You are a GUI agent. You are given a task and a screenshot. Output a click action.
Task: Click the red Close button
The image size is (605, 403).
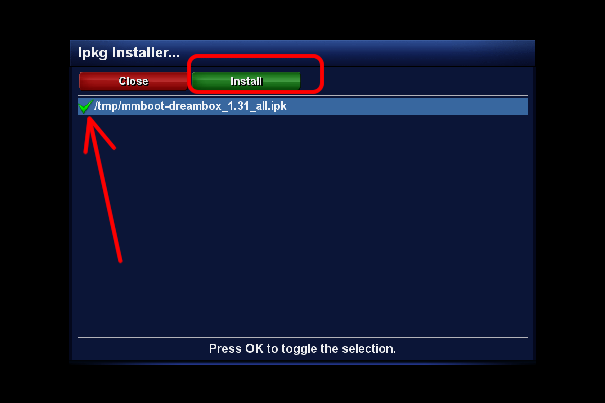(133, 81)
